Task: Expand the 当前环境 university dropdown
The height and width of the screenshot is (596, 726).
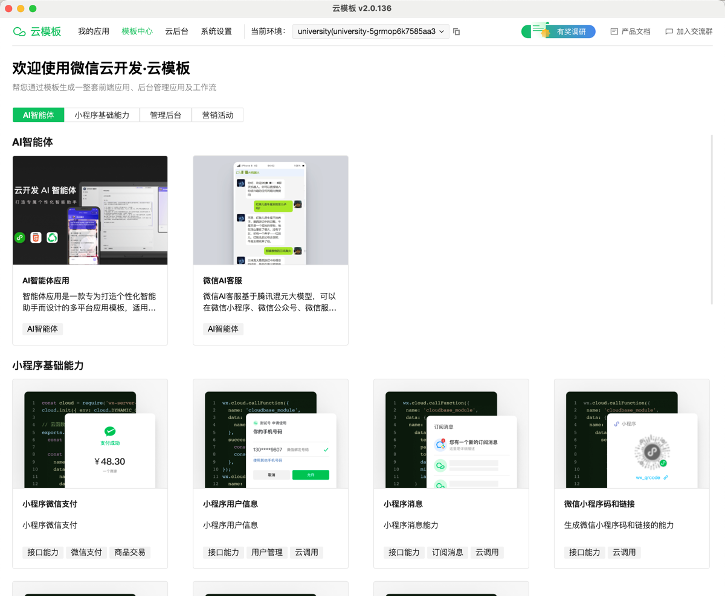Action: point(371,31)
